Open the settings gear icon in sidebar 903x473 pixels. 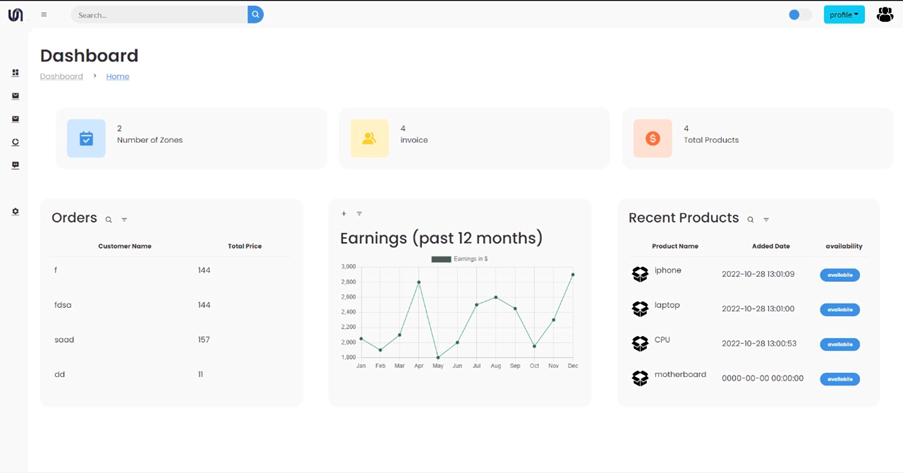click(16, 211)
